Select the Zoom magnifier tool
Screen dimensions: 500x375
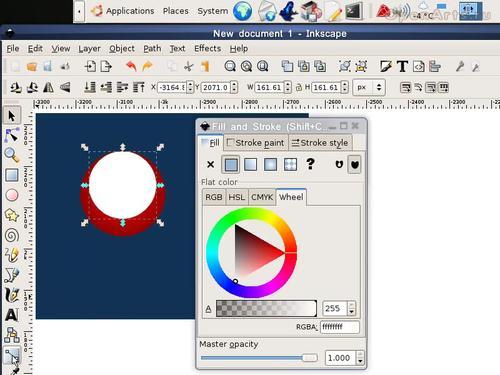coord(12,155)
